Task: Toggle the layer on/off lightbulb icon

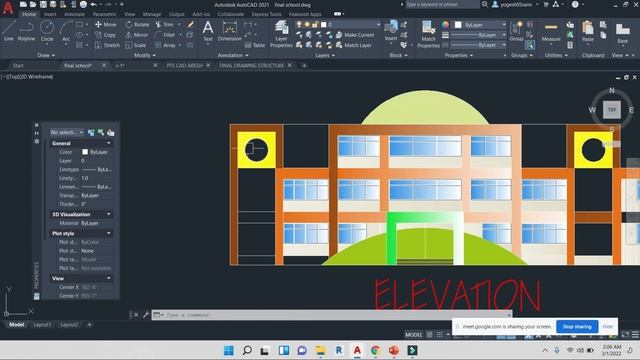Action: pos(299,25)
